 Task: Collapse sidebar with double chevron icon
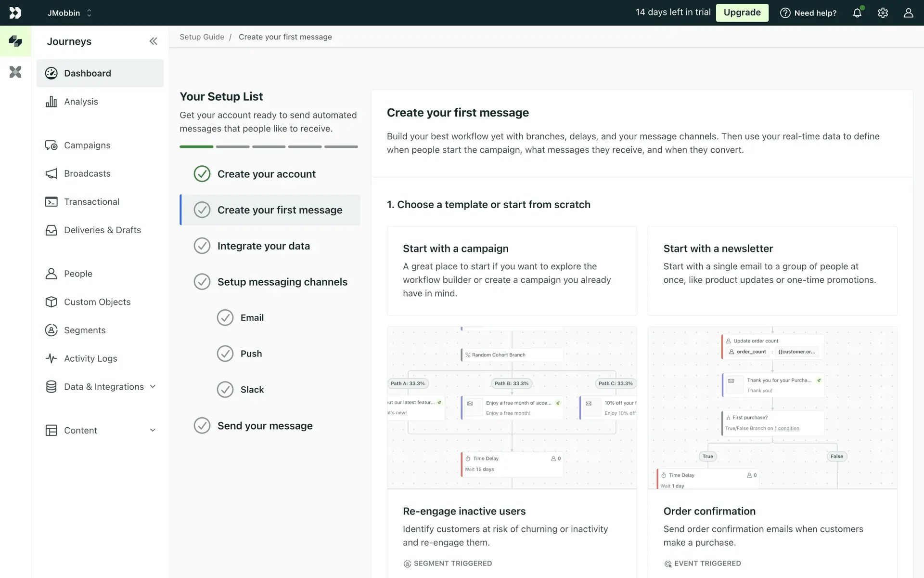click(x=153, y=41)
